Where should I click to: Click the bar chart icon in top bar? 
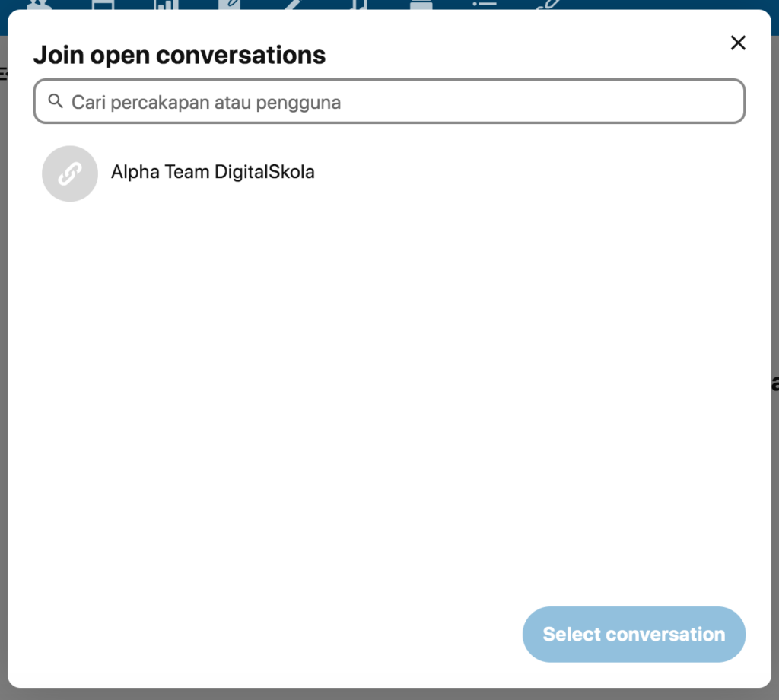(164, 5)
